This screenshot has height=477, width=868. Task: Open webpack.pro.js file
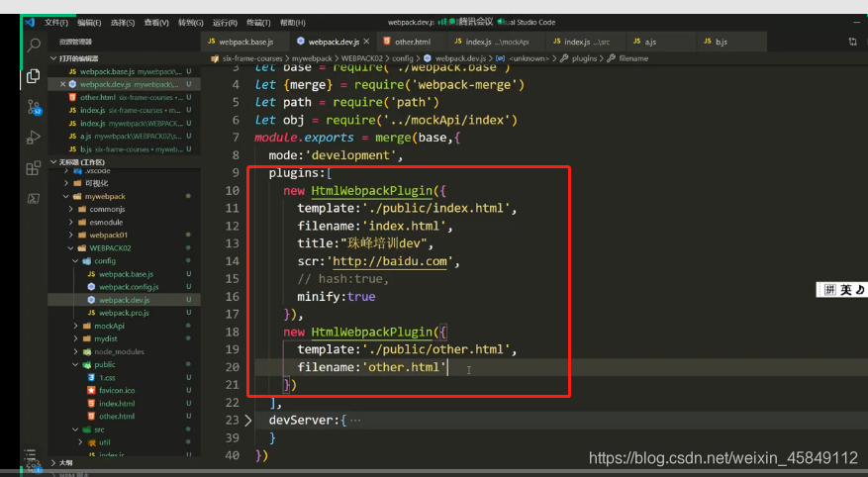pyautogui.click(x=125, y=313)
